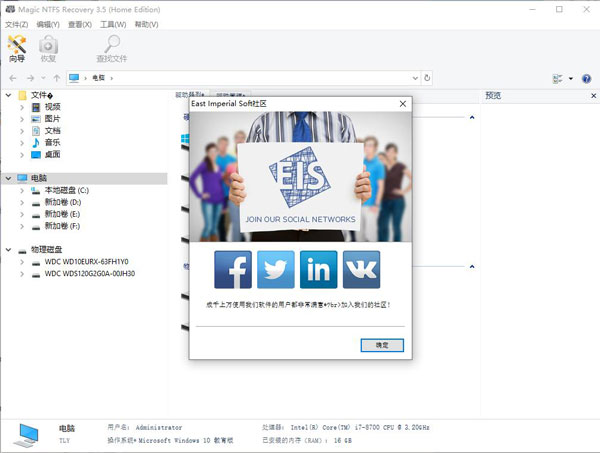
Task: Expand the 图片 tree node
Action: point(22,119)
